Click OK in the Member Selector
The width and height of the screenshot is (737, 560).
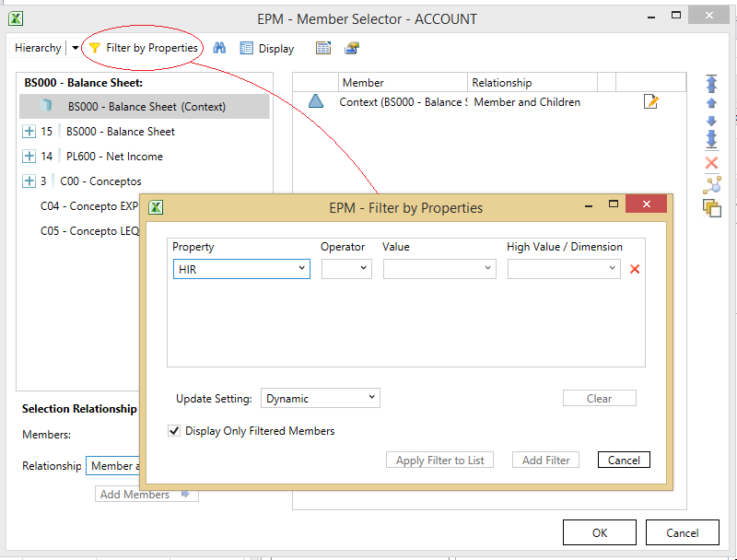(600, 532)
